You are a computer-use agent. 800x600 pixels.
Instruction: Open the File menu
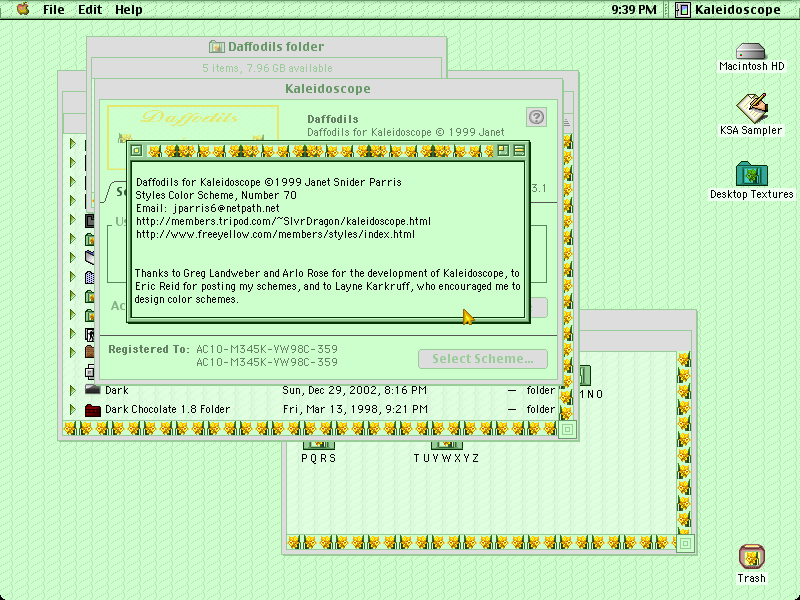coord(54,10)
